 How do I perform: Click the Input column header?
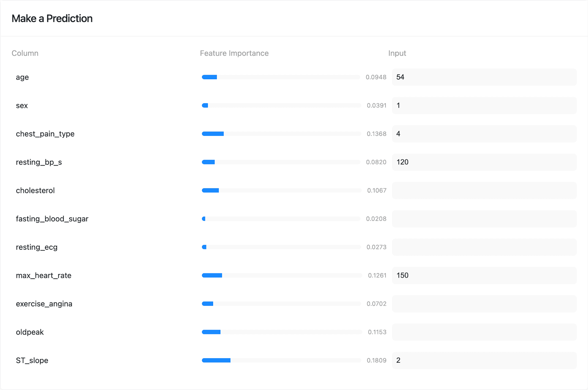[397, 53]
